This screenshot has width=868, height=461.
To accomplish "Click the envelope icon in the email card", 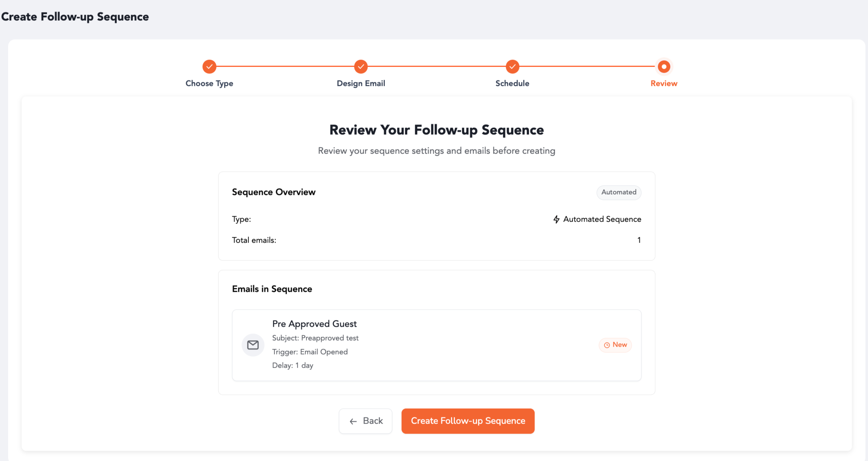I will [253, 345].
